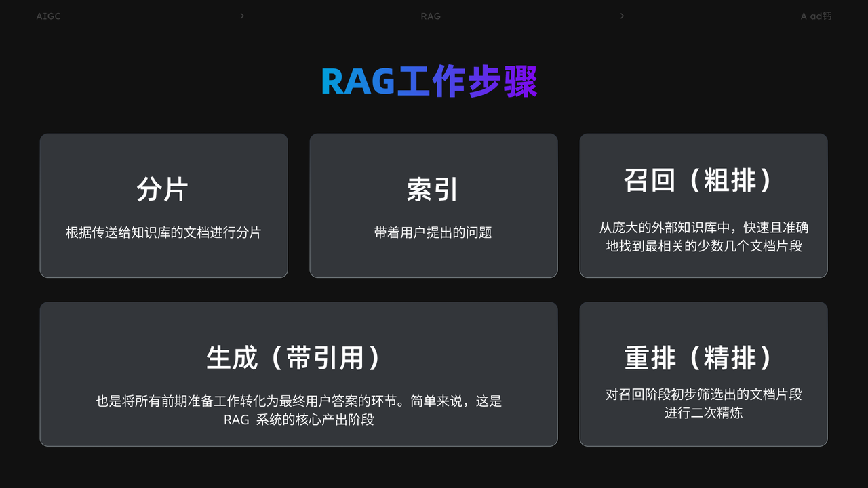
Task: Click the 从庞大的外部知识库中 description text
Action: point(704,237)
